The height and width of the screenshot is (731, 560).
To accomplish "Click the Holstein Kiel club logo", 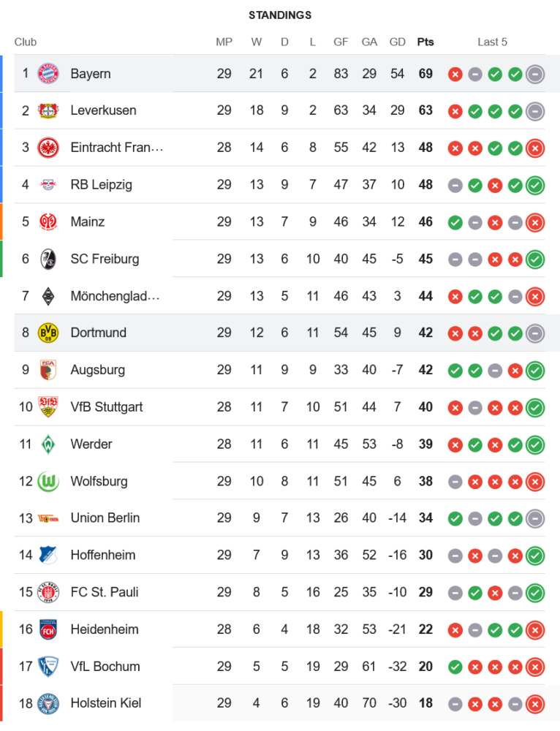I will (48, 703).
